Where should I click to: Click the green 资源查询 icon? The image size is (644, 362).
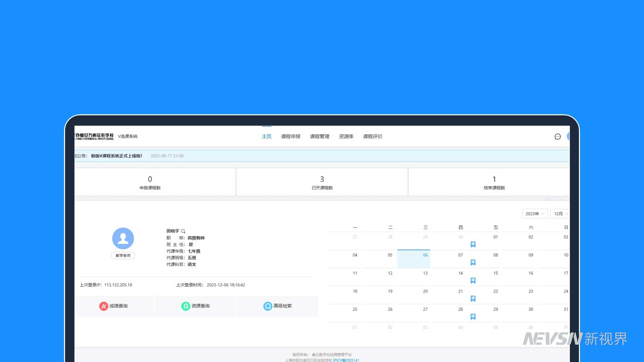(185, 306)
